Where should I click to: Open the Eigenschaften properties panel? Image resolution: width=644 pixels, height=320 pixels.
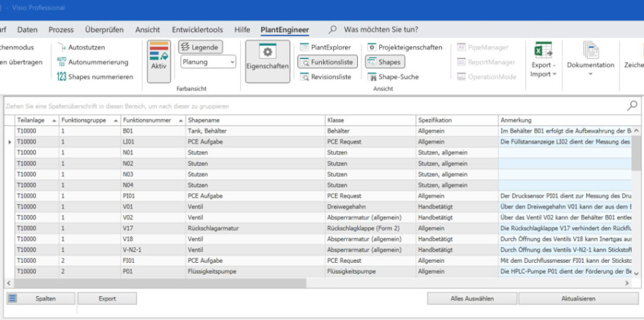click(x=267, y=62)
